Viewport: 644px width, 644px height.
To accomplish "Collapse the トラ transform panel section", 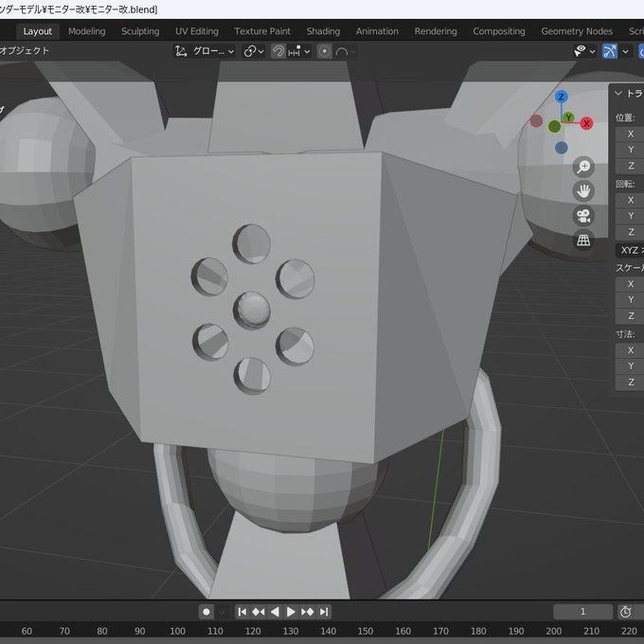I will [629, 94].
